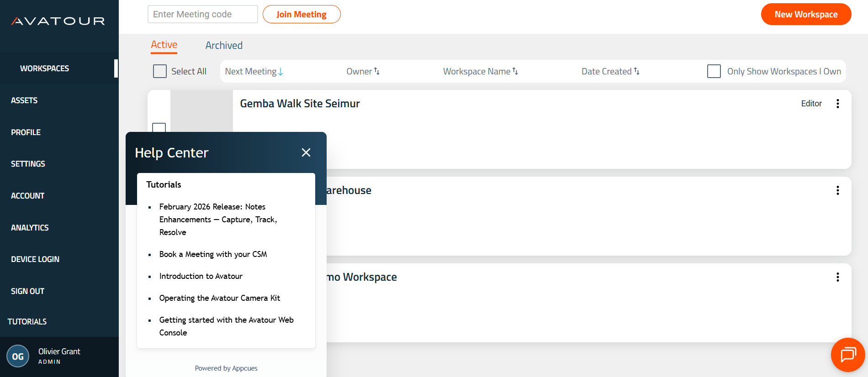Screen dimensions: 868x377
Task: Open Tutorials from the sidebar
Action: (x=27, y=322)
